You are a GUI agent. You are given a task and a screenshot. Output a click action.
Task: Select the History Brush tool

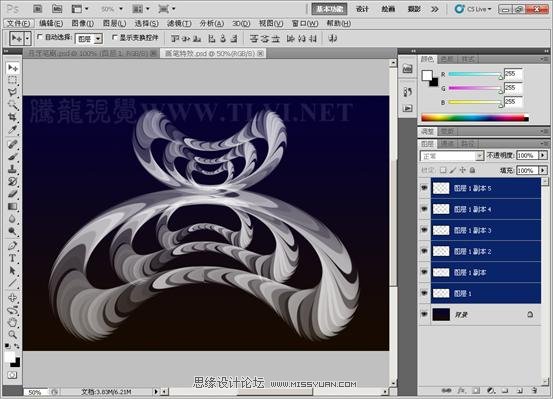coord(13,181)
